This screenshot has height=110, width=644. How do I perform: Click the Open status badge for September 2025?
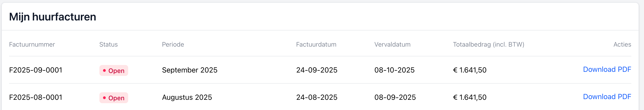[x=113, y=71]
